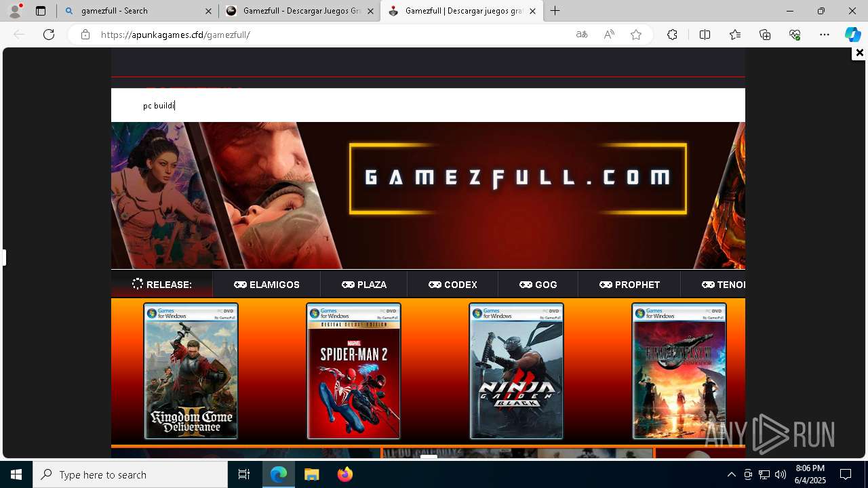Open the Meet Now tray icon
Screen dimensions: 868x488
pos(748,474)
